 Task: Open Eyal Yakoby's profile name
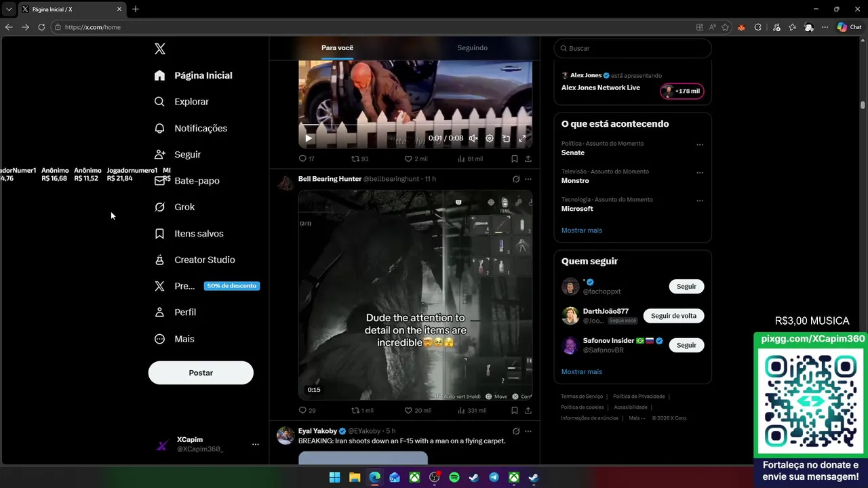317,431
